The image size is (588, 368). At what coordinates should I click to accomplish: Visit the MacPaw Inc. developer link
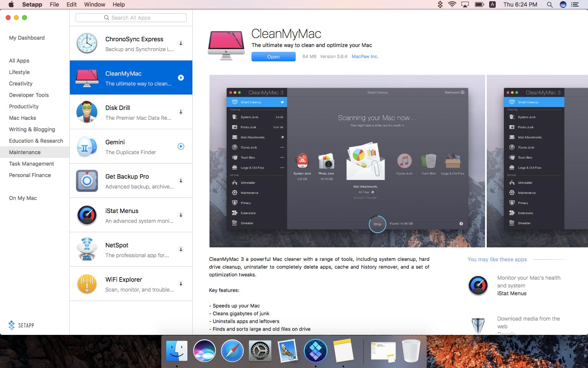[365, 56]
